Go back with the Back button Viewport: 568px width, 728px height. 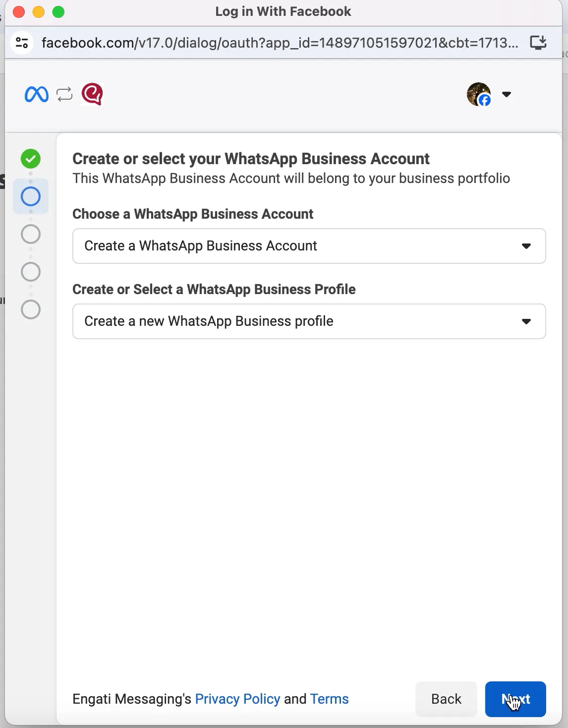pos(446,699)
